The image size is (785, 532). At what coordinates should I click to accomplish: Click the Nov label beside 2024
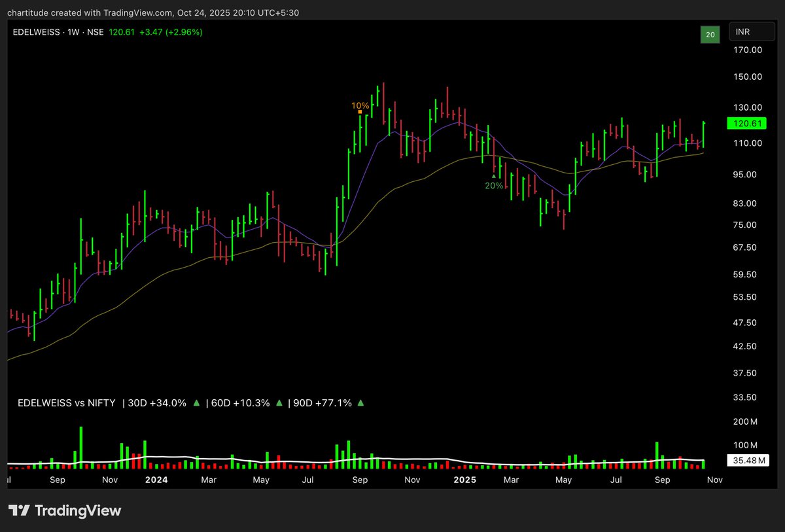click(110, 480)
